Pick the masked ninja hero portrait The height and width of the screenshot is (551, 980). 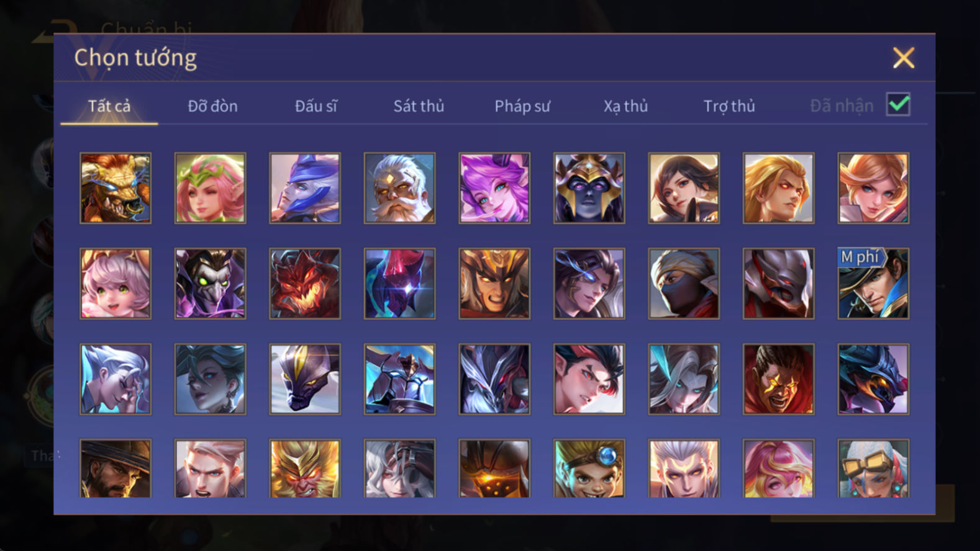tap(684, 284)
